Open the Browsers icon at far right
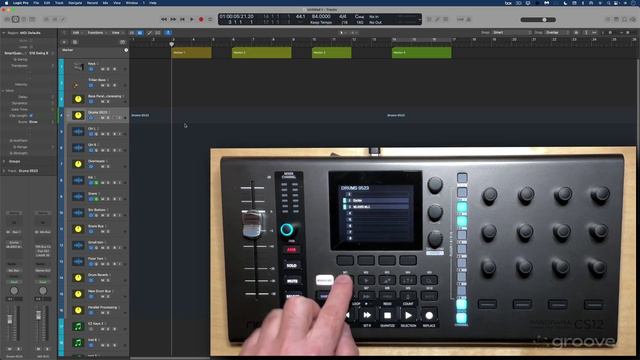Screen dimensions: 640x360 tap(633, 19)
